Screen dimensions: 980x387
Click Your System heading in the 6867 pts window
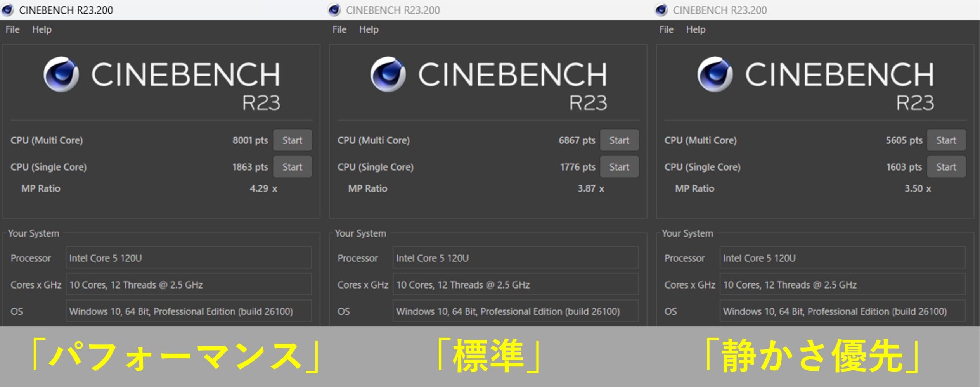[x=360, y=233]
